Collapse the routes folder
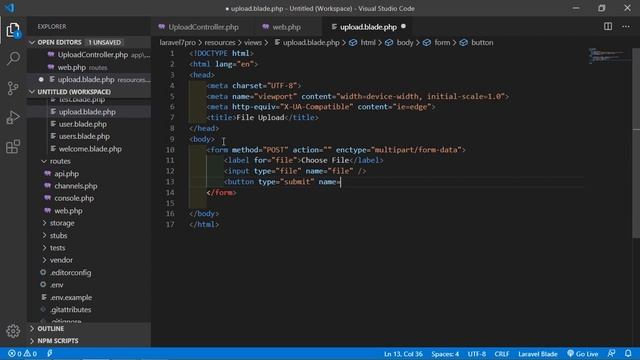Image resolution: width=640 pixels, height=360 pixels. [60, 161]
